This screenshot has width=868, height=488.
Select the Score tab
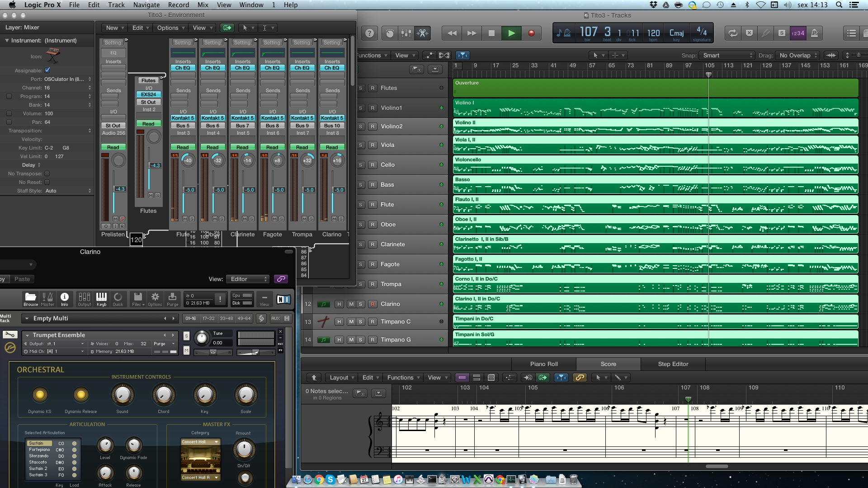click(x=608, y=364)
